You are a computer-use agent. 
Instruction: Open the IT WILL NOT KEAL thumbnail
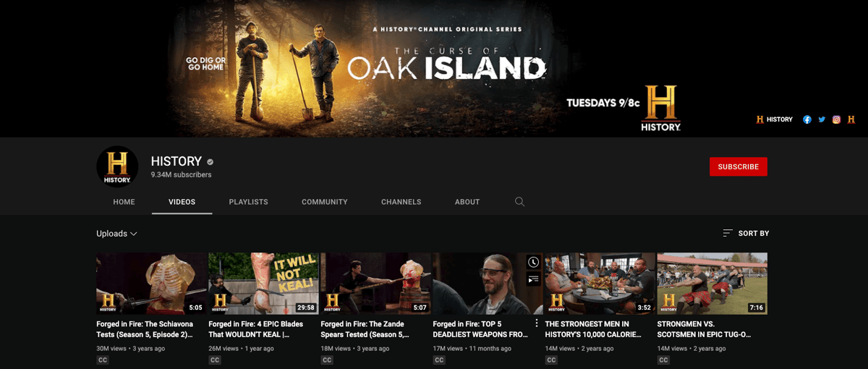[x=264, y=284]
